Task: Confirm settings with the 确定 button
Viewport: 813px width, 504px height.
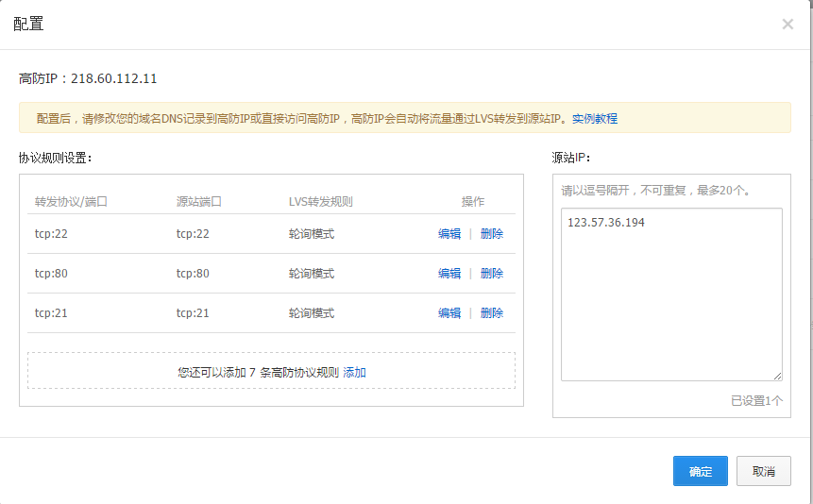Action: tap(701, 471)
